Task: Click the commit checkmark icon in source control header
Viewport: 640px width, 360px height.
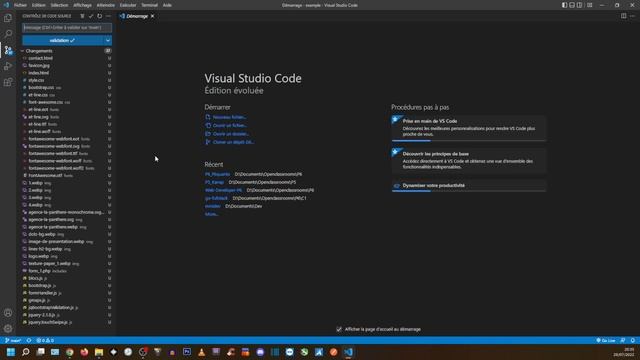Action: (x=91, y=16)
